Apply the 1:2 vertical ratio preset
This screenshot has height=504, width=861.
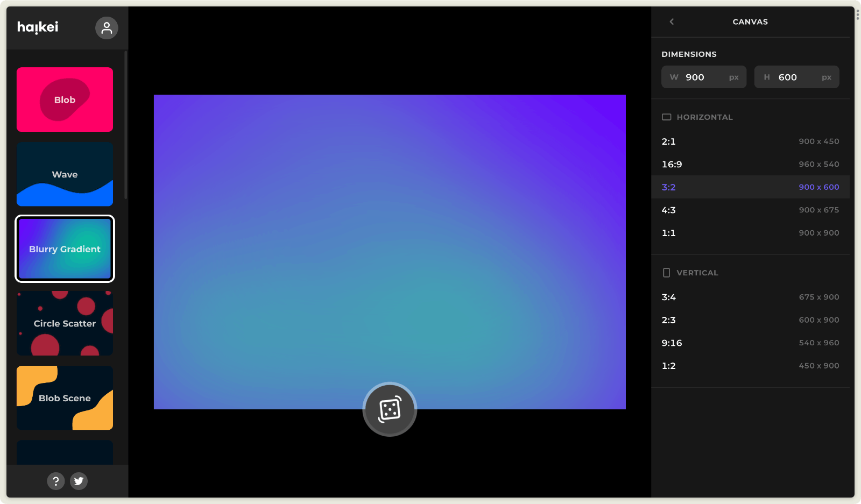tap(750, 366)
